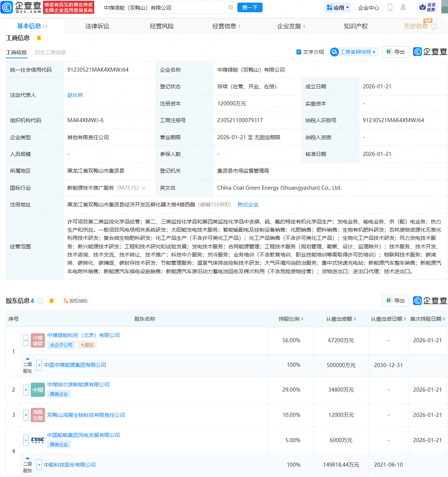The height and width of the screenshot is (477, 448).
Task: Click the 大股东 tag
Action: 87,345
